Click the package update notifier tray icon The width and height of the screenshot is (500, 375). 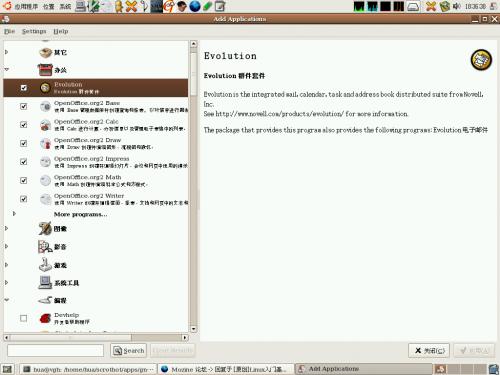pyautogui.click(x=445, y=6)
